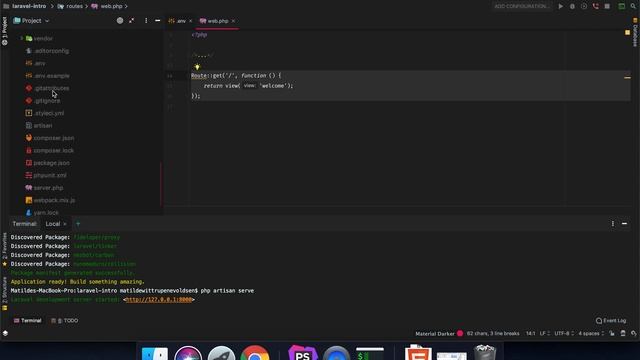Click the inspector hat icon in status bar

click(x=623, y=333)
